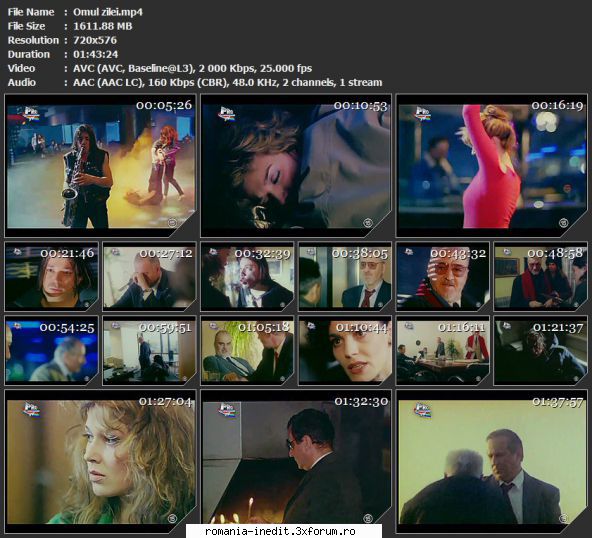This screenshot has width=592, height=538.
Task: Click the 'File Size' label
Action: 26,26
